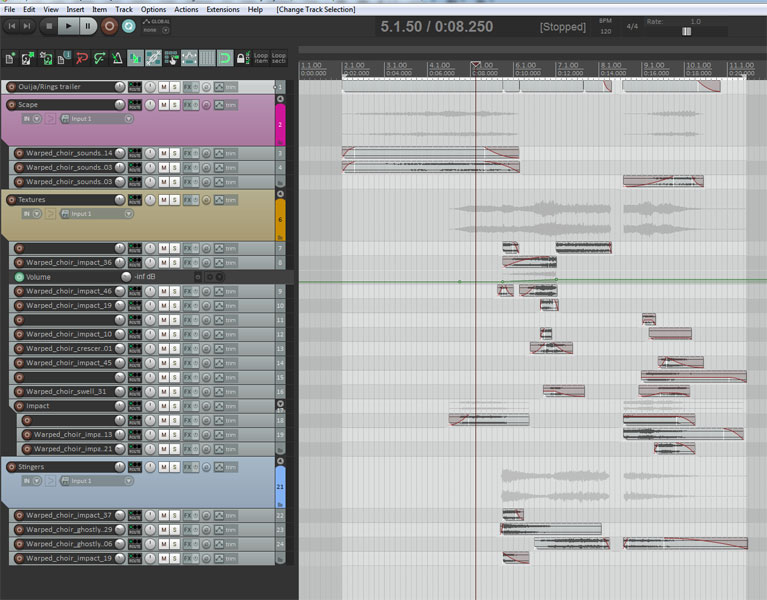The height and width of the screenshot is (600, 767).
Task: Open Input 1 dropdown on Scape track
Action: click(96, 118)
